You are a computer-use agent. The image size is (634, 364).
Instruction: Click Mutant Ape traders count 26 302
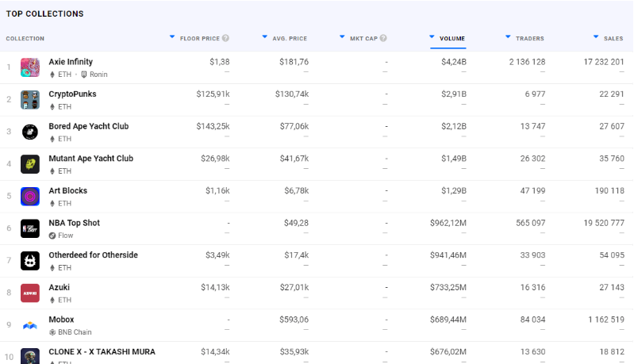pos(532,159)
